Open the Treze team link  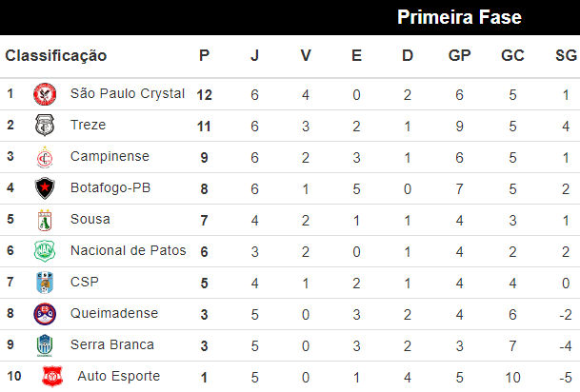pyautogui.click(x=88, y=125)
